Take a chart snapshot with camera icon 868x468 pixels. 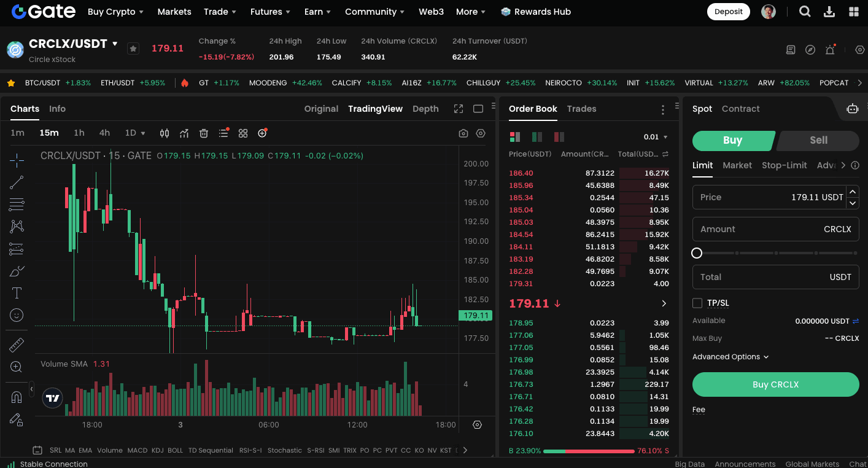click(x=463, y=133)
